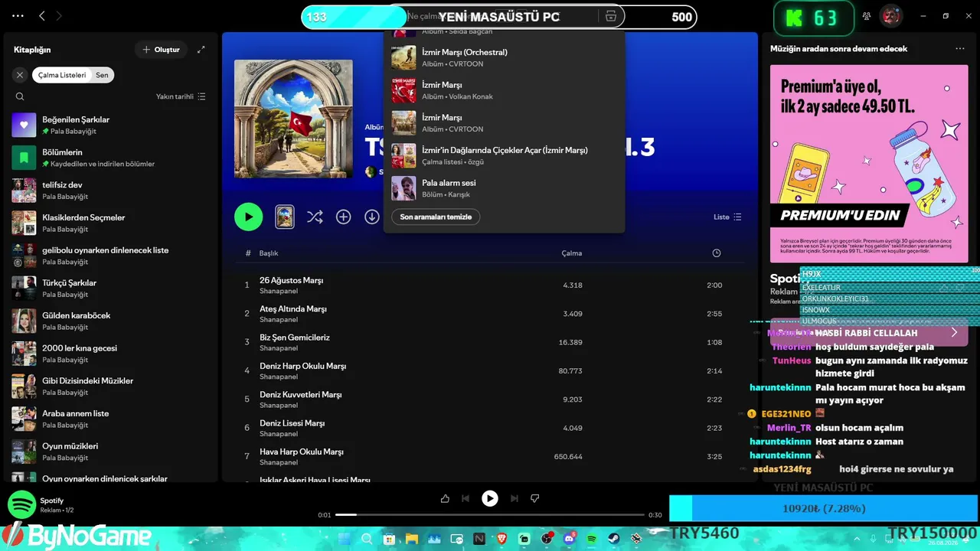This screenshot has width=980, height=551.
Task: Open the Premium ad banner image
Action: (x=869, y=162)
